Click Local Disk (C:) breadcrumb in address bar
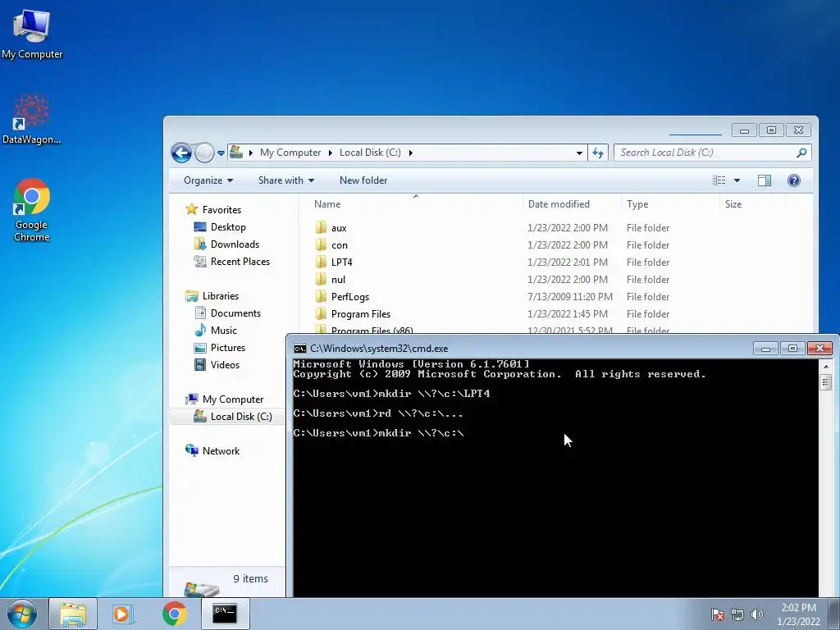 click(x=370, y=153)
